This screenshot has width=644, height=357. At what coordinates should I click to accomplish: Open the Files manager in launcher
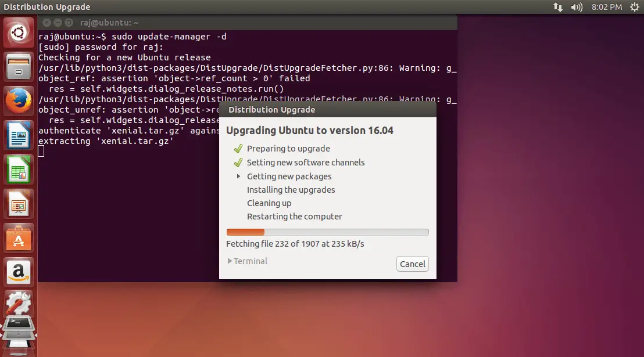pos(19,67)
